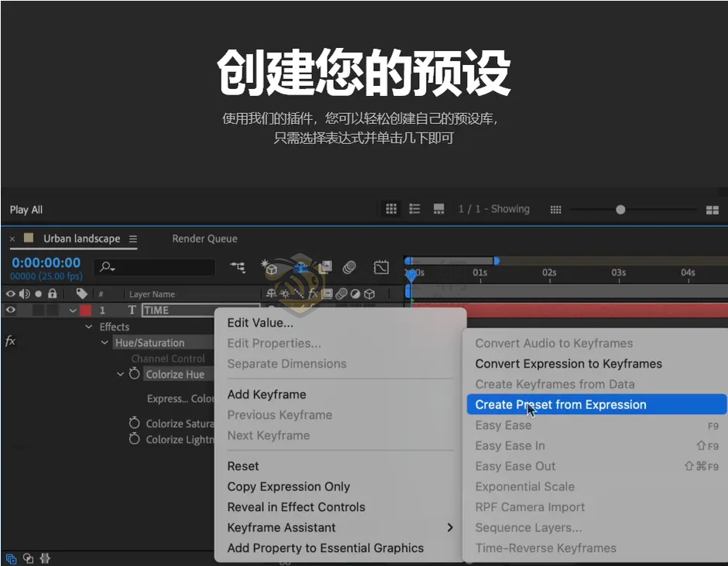This screenshot has width=728, height=566.
Task: Select Add Property to Essential Graphics
Action: tap(325, 548)
